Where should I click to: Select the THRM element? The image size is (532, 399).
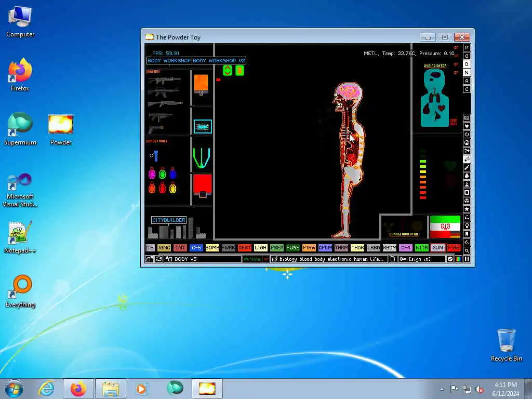coord(341,248)
